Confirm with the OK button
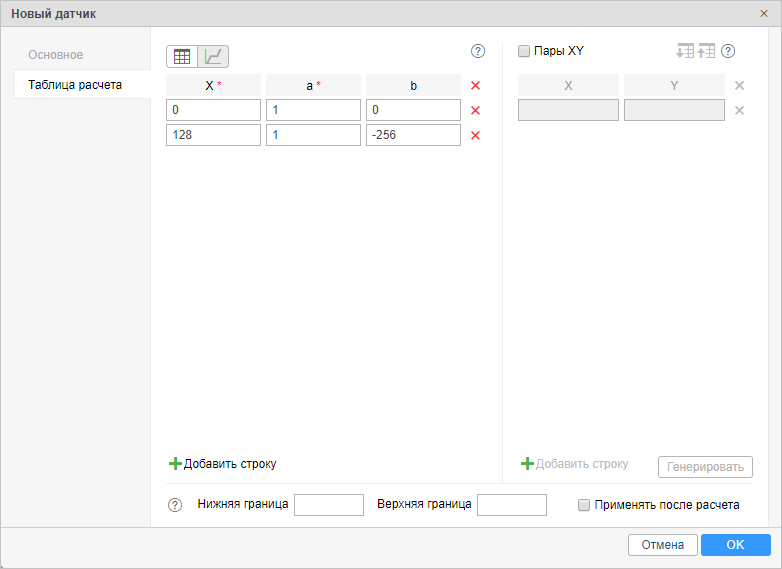Viewport: 782px width, 569px height. (x=736, y=545)
